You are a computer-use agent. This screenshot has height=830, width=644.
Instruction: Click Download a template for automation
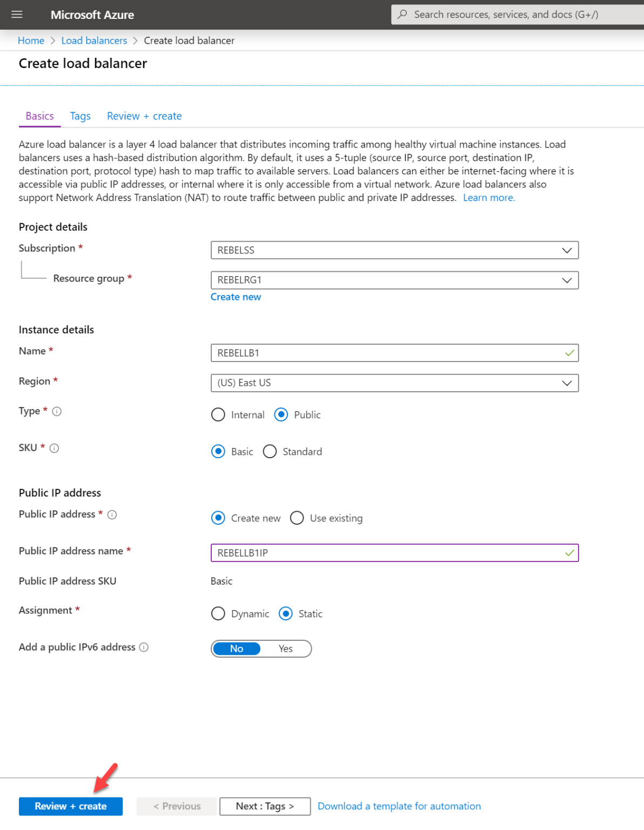399,806
